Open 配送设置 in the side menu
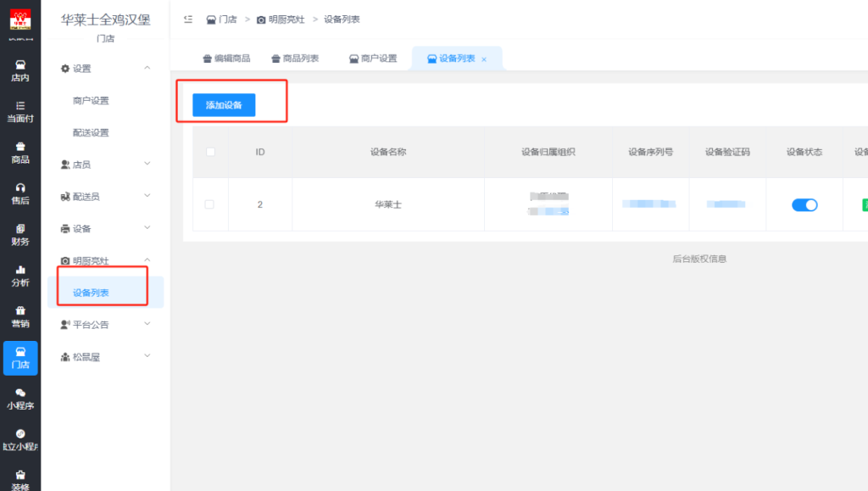868x491 pixels. [x=91, y=133]
